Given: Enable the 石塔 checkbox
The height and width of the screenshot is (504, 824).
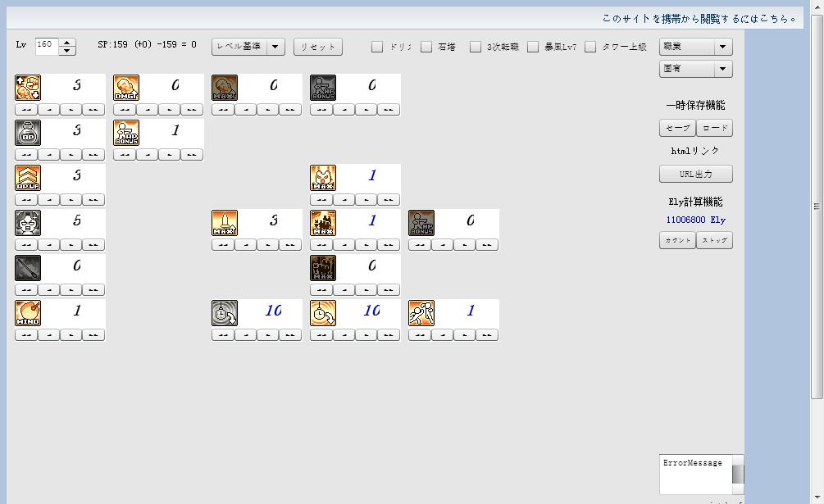Looking at the screenshot, I should [426, 47].
